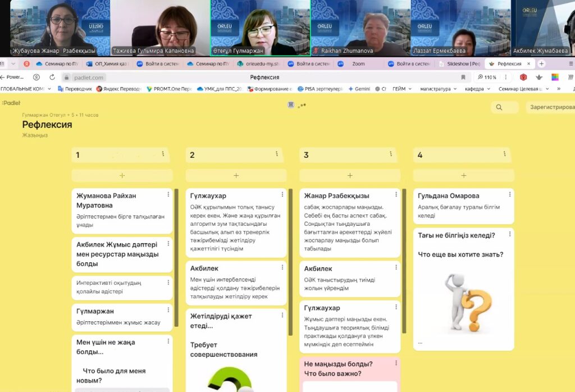Switch to the orleuedu-my.sh tab
Viewport: 575px width, 392px height.
[258, 64]
